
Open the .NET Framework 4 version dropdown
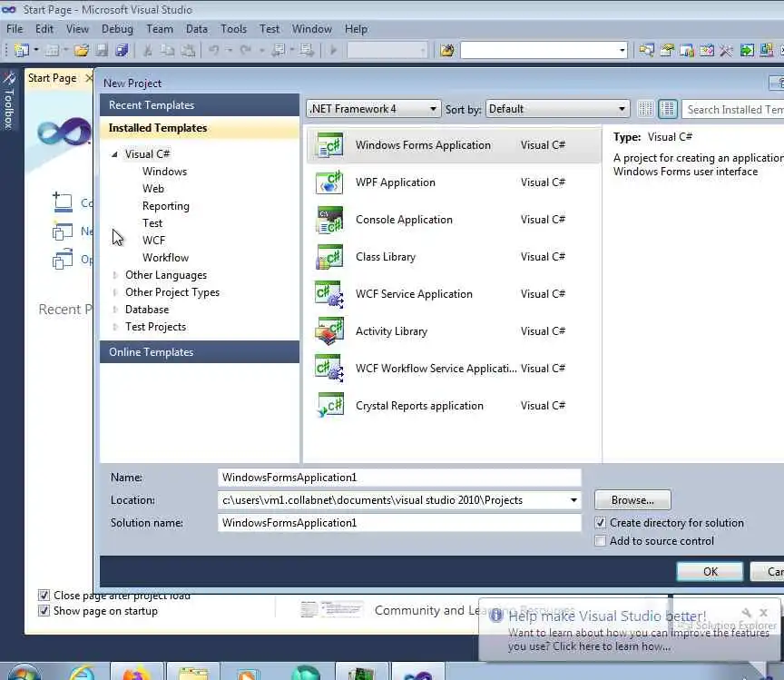(373, 109)
